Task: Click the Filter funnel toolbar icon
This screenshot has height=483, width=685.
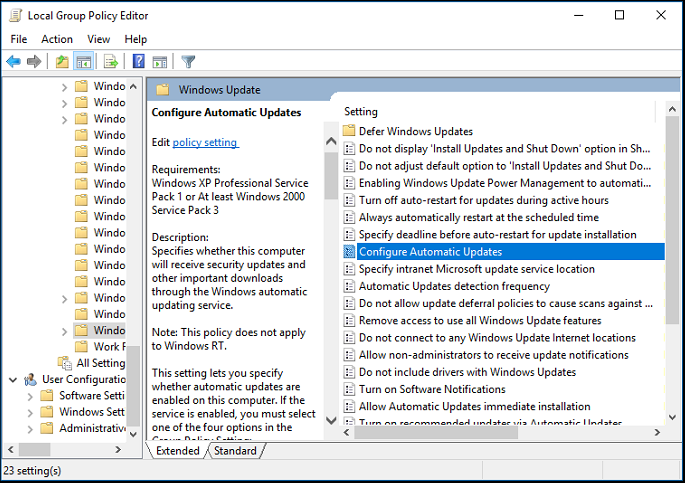Action: (188, 62)
